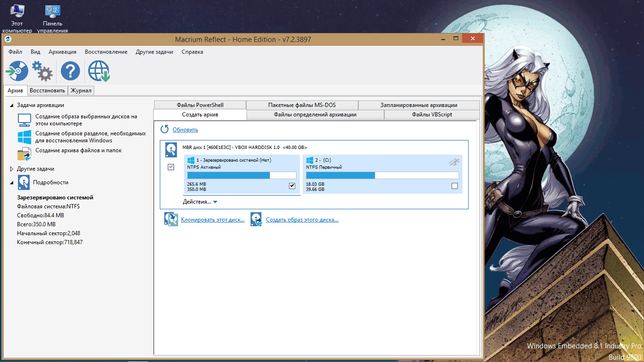This screenshot has width=644, height=362.
Task: Open the Пакетные файлы MS-DOS tab
Action: pos(302,105)
